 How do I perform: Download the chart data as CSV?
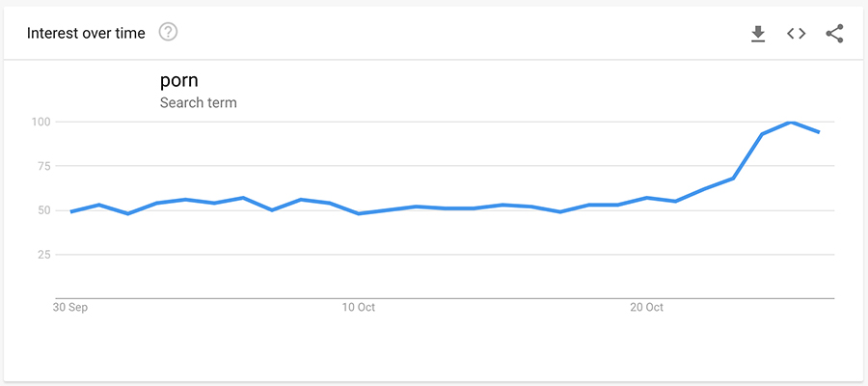(758, 34)
